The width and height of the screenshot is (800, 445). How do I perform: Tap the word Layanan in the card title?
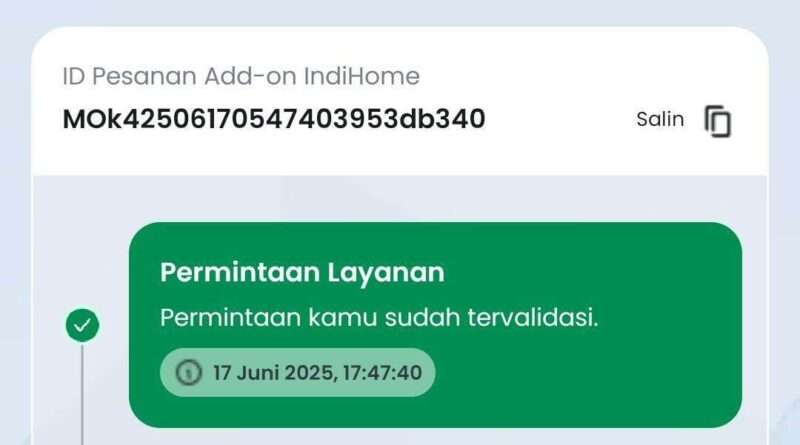click(386, 273)
